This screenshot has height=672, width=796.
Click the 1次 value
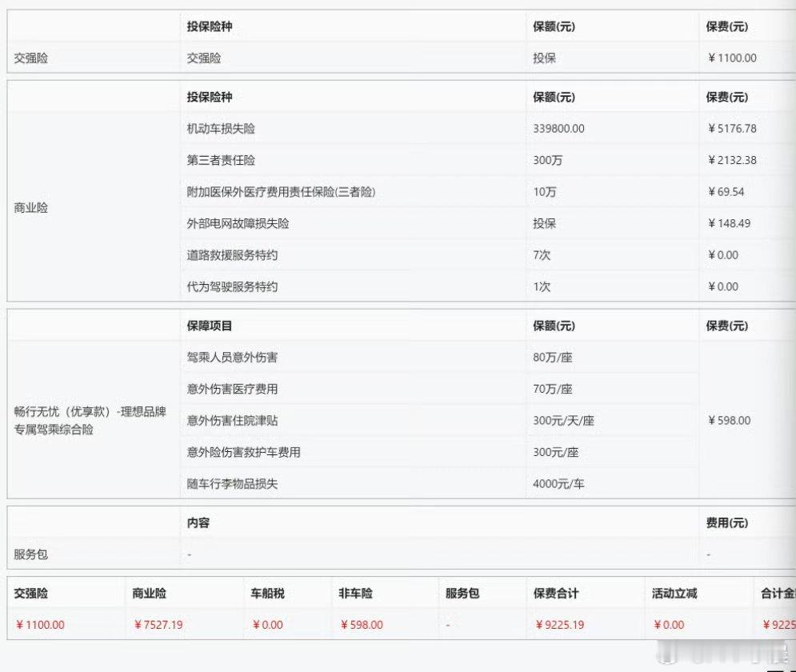click(x=541, y=286)
